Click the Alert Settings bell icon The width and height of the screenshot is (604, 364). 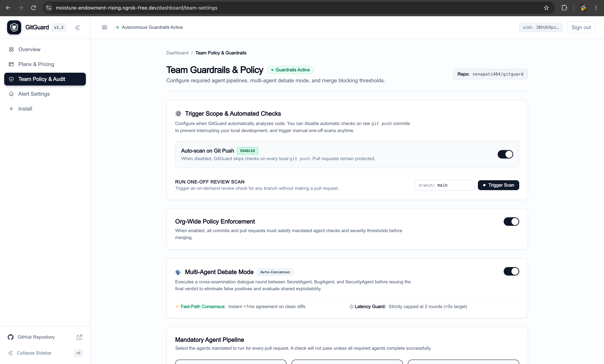11,94
